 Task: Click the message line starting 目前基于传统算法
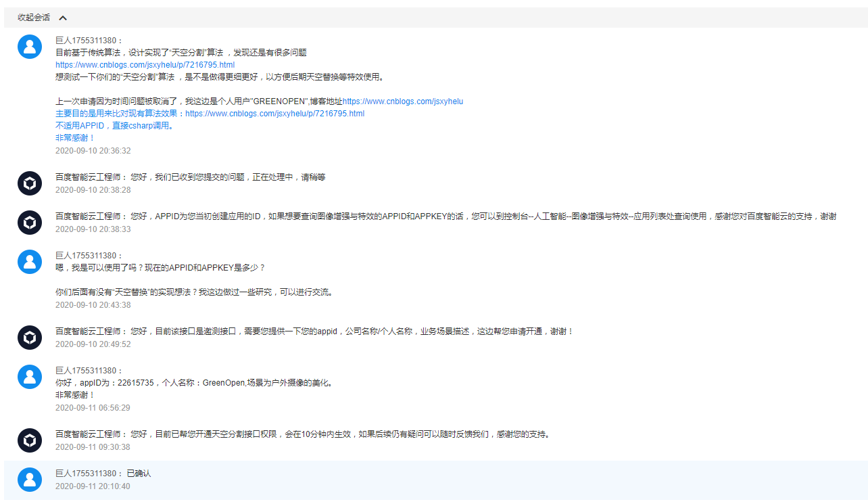(x=181, y=53)
